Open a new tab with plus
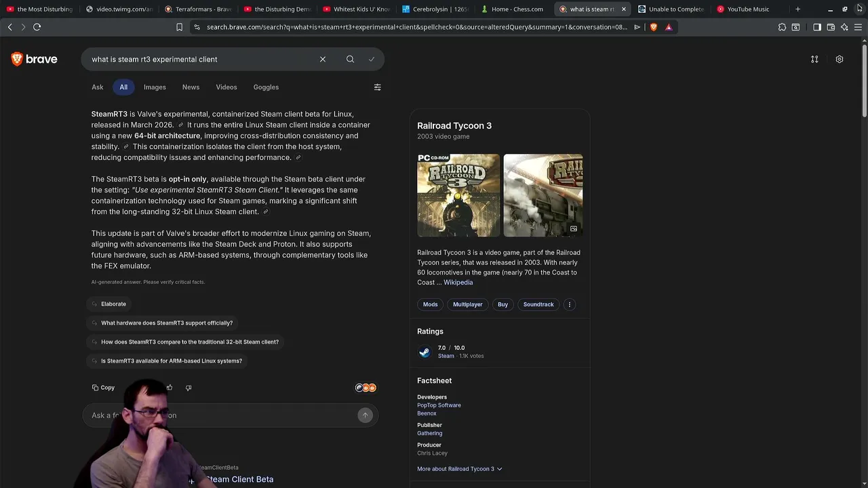The image size is (868, 488). pos(797,9)
